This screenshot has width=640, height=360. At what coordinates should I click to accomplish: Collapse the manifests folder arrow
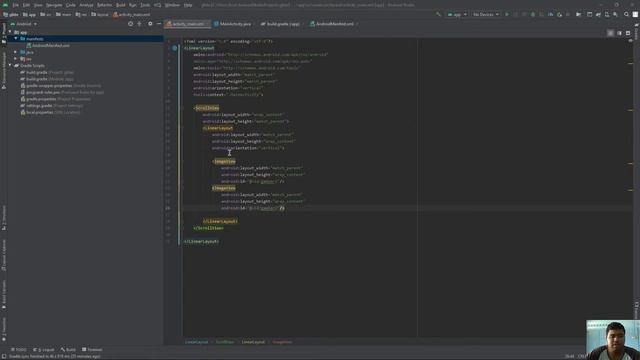16,39
